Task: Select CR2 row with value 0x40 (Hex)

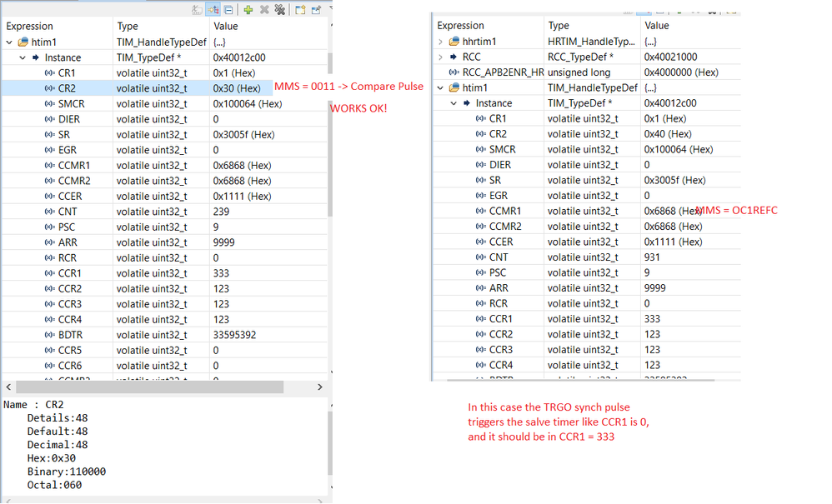Action: click(587, 133)
